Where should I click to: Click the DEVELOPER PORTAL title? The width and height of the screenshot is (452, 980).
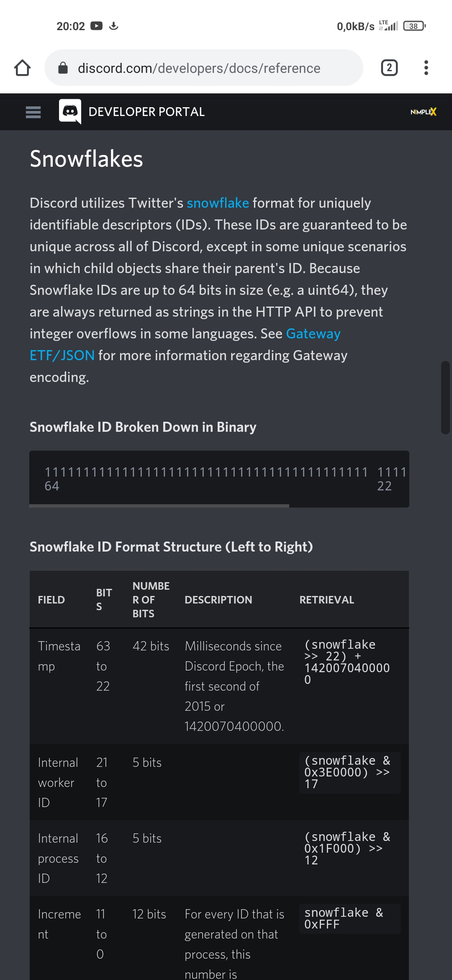[x=146, y=112]
